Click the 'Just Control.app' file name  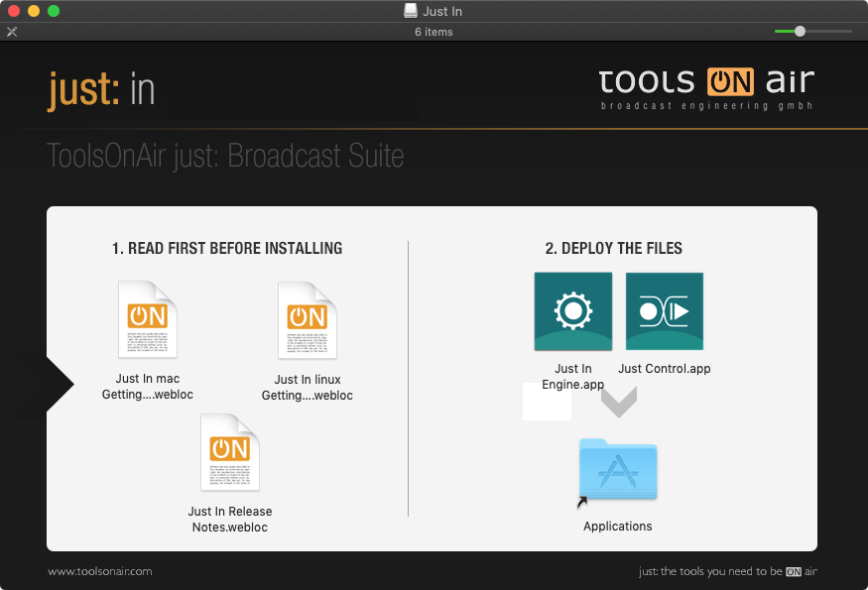[x=665, y=369]
